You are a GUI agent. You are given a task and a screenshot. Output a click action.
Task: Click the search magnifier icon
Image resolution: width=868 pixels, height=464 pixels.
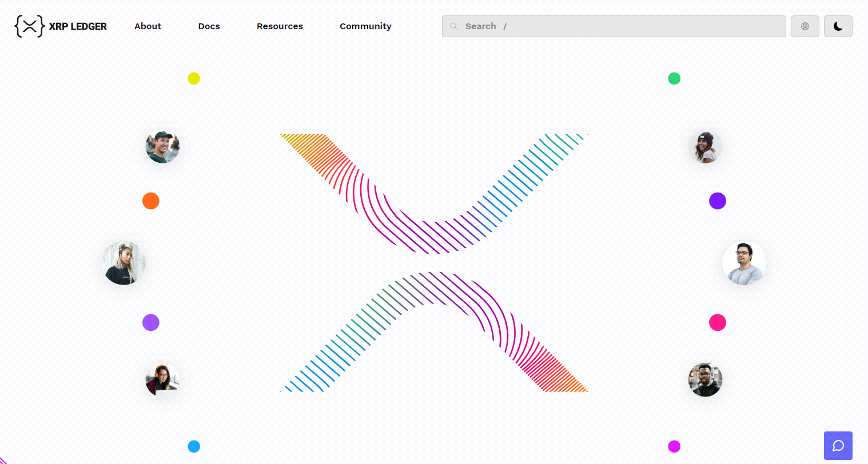(454, 26)
